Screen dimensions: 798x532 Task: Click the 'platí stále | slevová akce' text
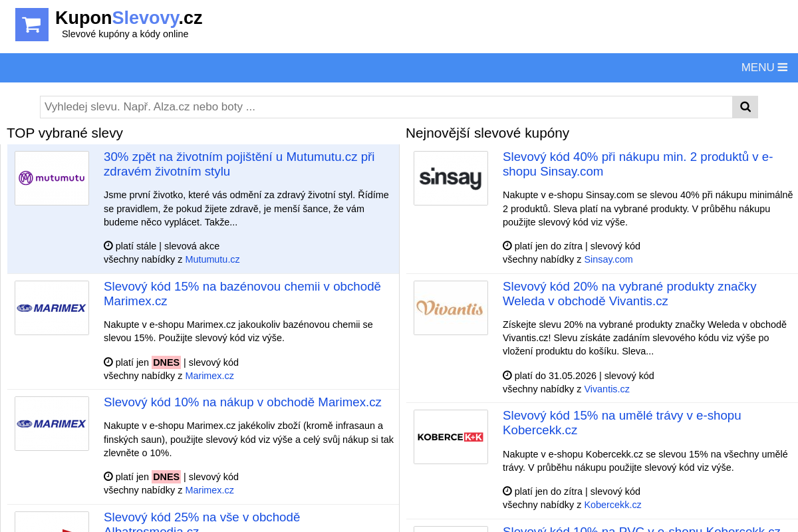coord(168,246)
